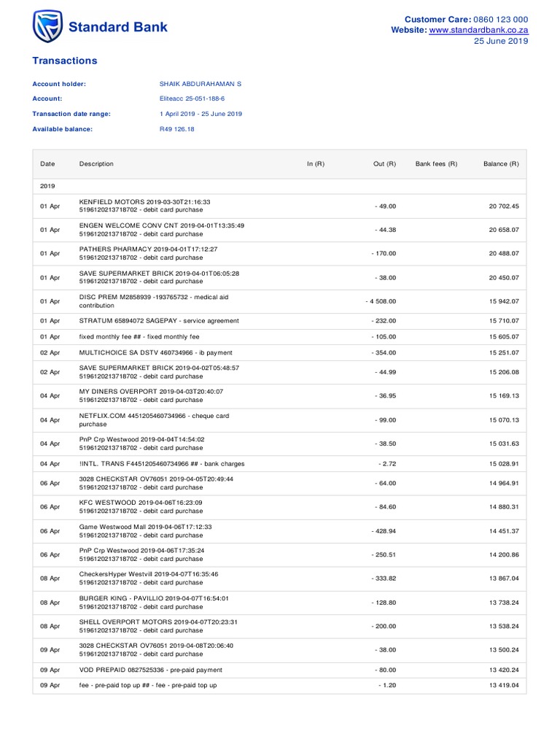
Task: Click the Balance (R) column header
Action: pyautogui.click(x=501, y=164)
